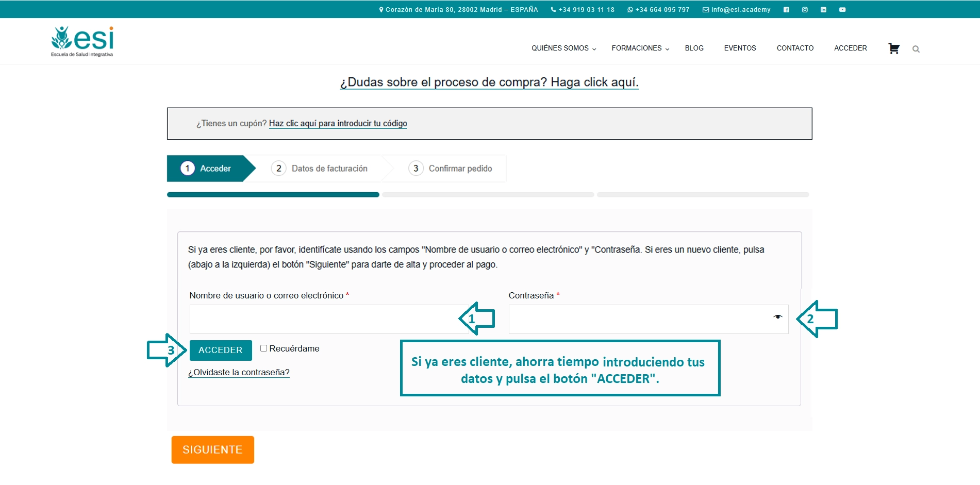Tick the Recuérdame checkbox
980x485 pixels.
pos(263,348)
